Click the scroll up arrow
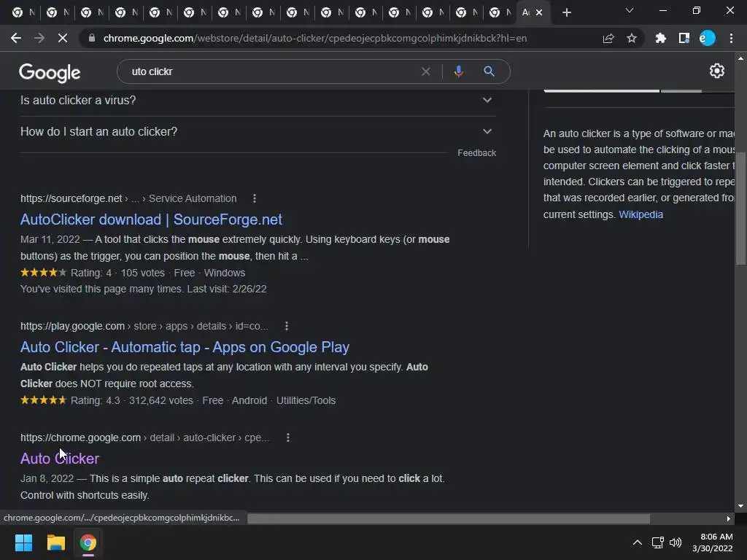This screenshot has height=560, width=747. (740, 58)
